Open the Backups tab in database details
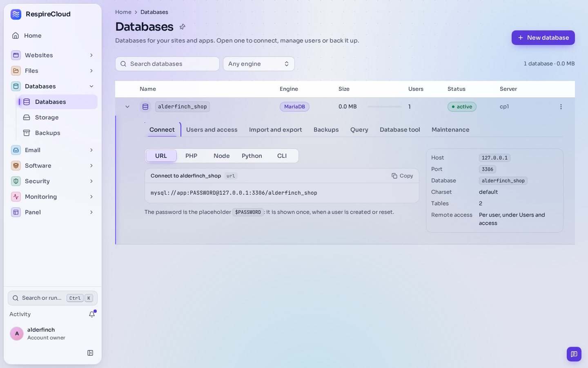Image resolution: width=588 pixels, height=368 pixels. (326, 130)
